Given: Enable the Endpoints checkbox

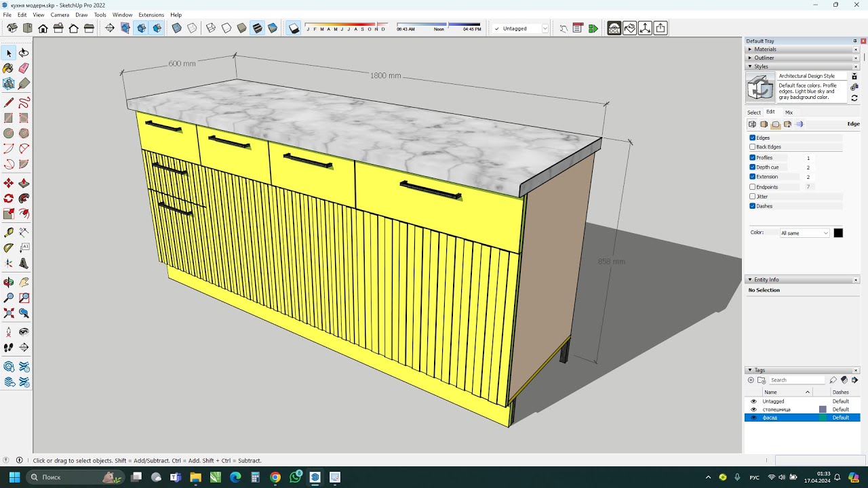Looking at the screenshot, I should pos(752,186).
